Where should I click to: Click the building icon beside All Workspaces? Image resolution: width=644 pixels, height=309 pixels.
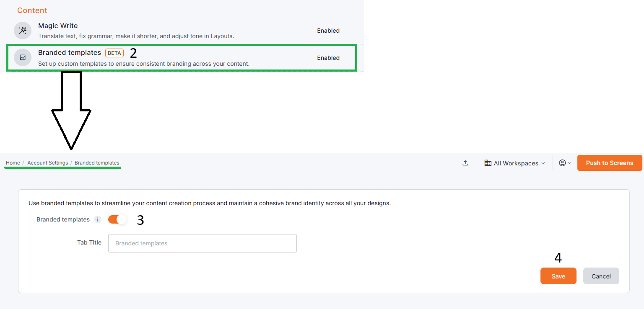(x=488, y=163)
